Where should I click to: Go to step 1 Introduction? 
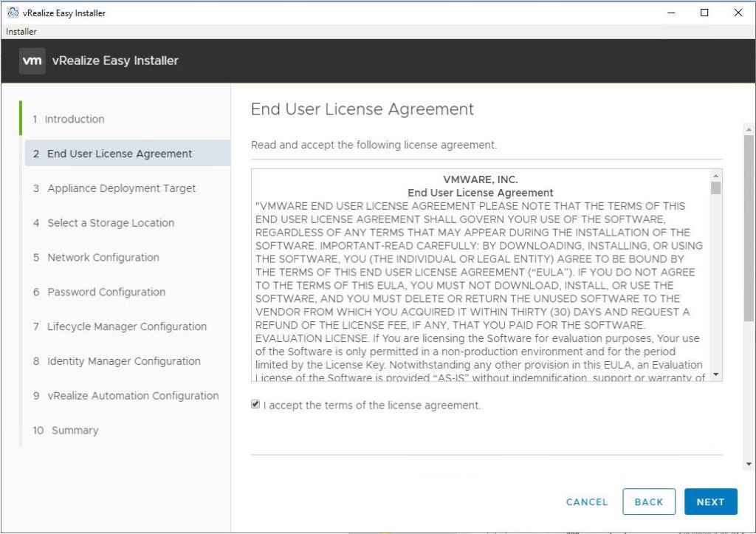point(74,119)
